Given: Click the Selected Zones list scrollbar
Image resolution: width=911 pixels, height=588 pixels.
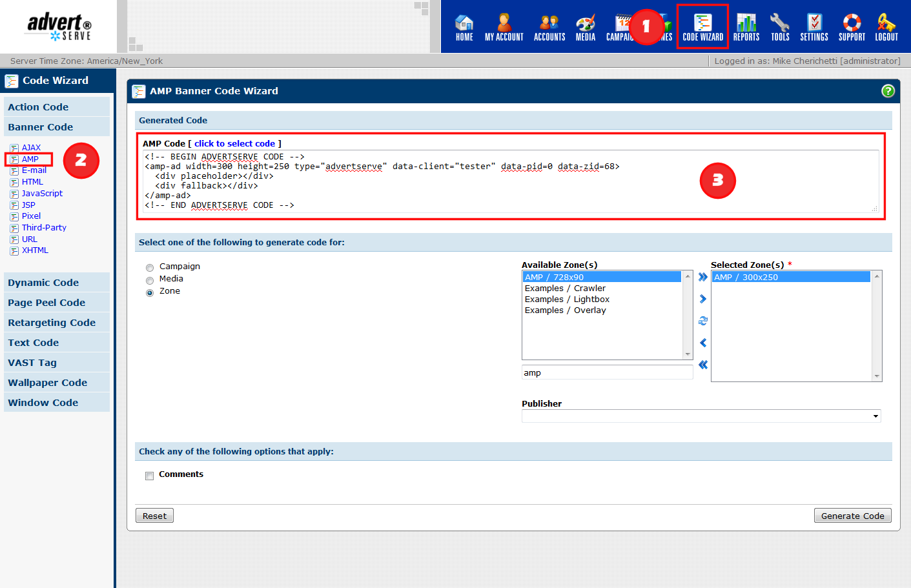Looking at the screenshot, I should tap(877, 326).
